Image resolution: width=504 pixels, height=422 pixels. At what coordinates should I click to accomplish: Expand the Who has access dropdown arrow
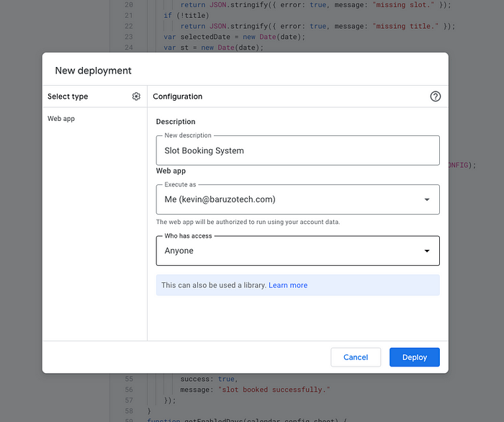[x=427, y=251]
